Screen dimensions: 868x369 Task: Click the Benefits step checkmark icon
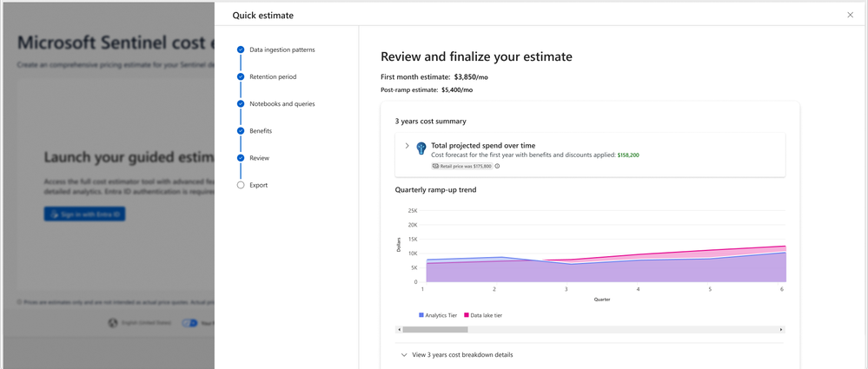(x=241, y=131)
